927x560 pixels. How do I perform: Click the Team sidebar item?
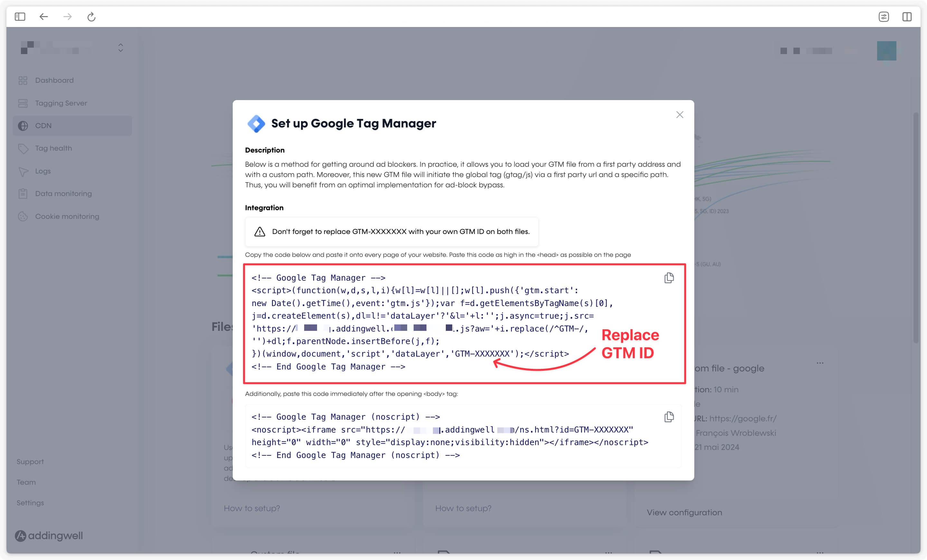tap(26, 482)
